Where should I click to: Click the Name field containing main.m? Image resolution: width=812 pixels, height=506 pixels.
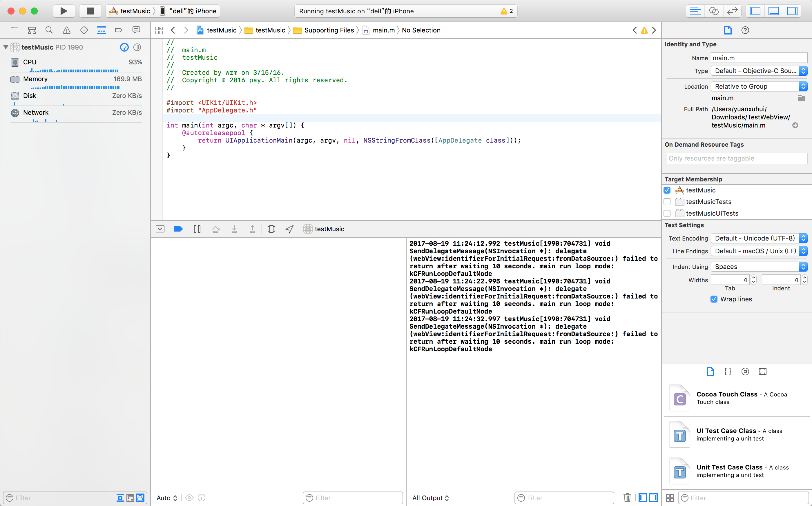tap(759, 58)
